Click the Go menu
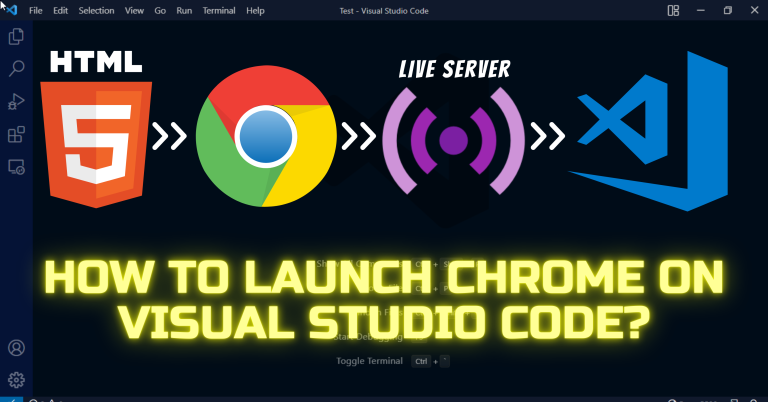Screen dimensions: 768x402 [x=160, y=10]
